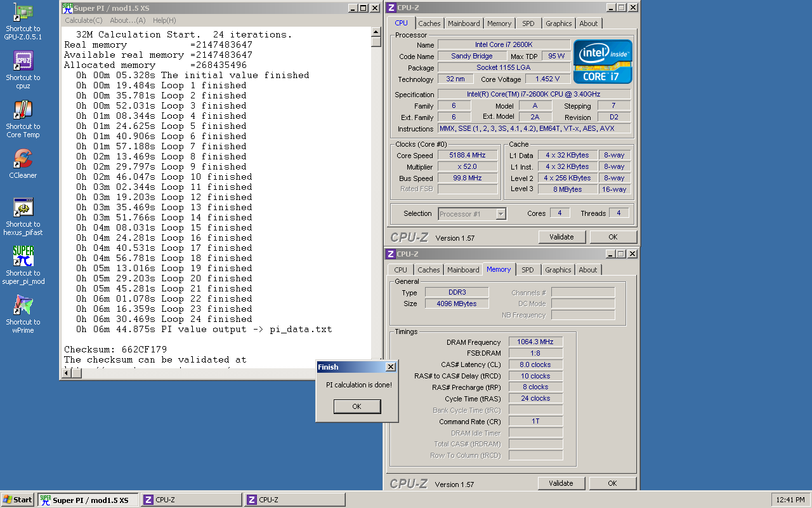This screenshot has height=508, width=812.
Task: Open the About...(A) menu in Super PI
Action: [x=128, y=20]
